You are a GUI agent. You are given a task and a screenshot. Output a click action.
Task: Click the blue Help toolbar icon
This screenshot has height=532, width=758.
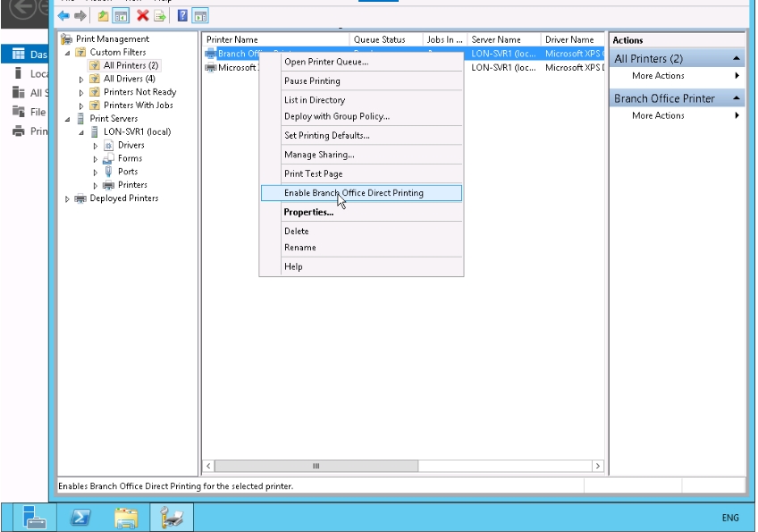point(182,16)
